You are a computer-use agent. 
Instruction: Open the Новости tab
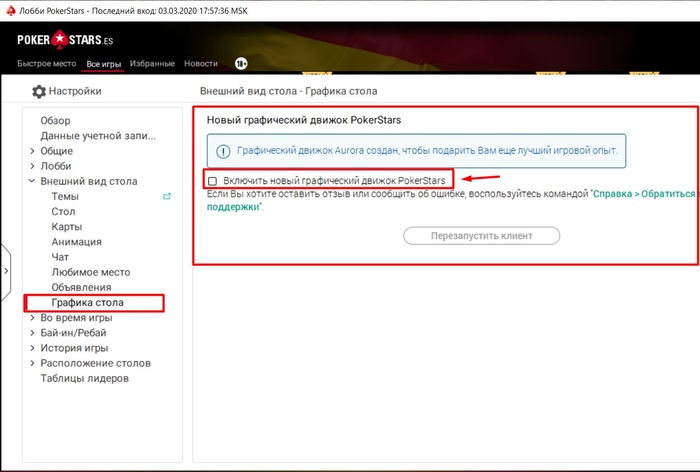[201, 64]
